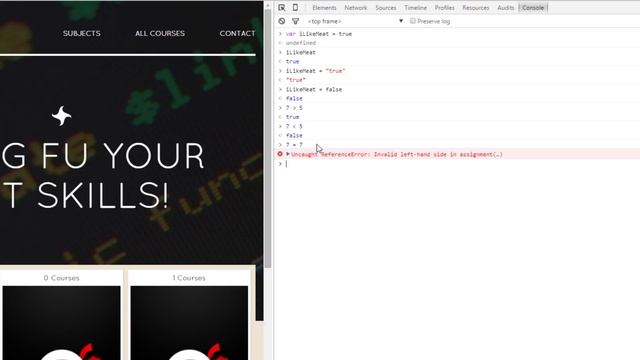Screen dimensions: 640x360
Task: Open the Sources tab
Action: (x=386, y=8)
